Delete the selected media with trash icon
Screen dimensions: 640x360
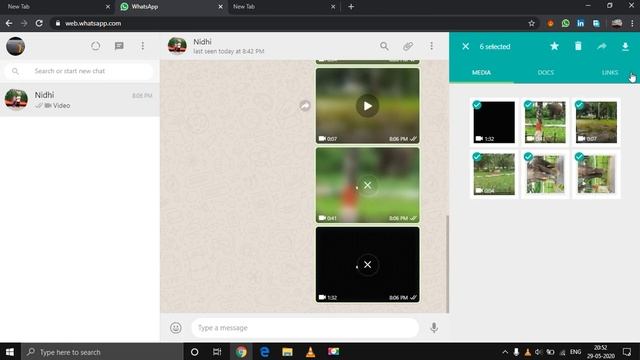pyautogui.click(x=578, y=46)
